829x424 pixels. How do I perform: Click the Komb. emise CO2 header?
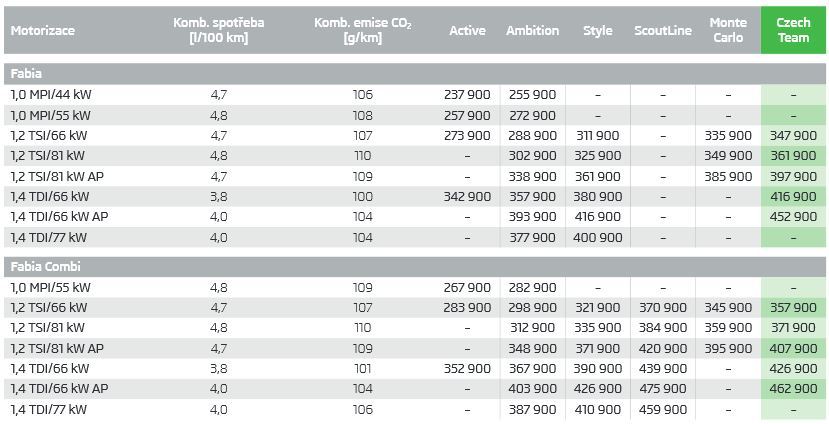(362, 30)
